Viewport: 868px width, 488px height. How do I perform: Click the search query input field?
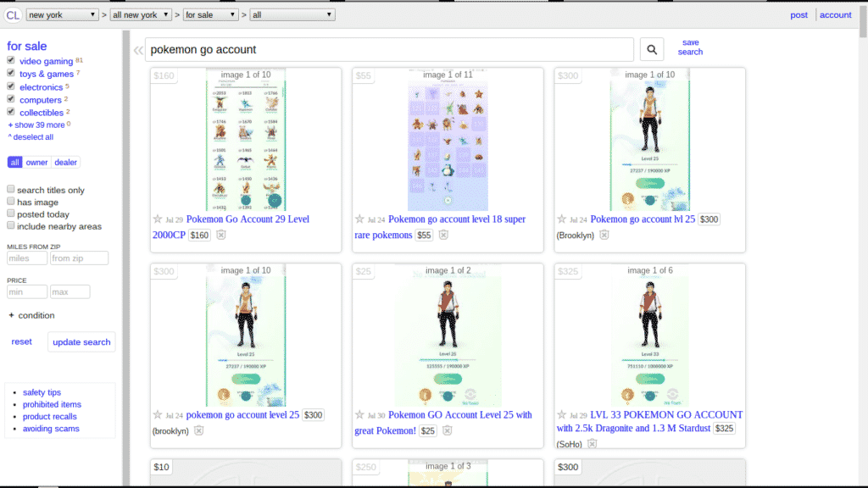coord(389,50)
